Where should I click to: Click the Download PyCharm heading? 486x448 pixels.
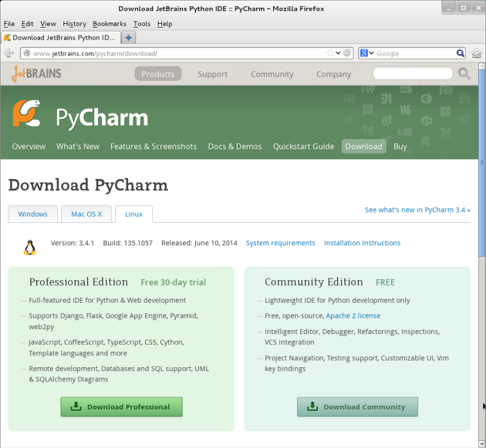click(88, 185)
